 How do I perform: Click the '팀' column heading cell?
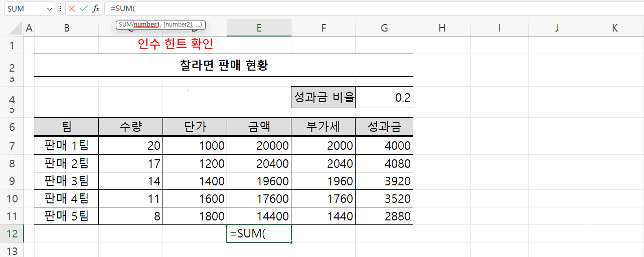coord(66,127)
